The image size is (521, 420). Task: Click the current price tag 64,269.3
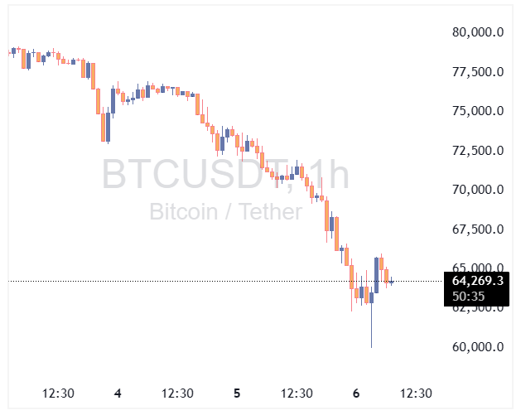tap(478, 281)
